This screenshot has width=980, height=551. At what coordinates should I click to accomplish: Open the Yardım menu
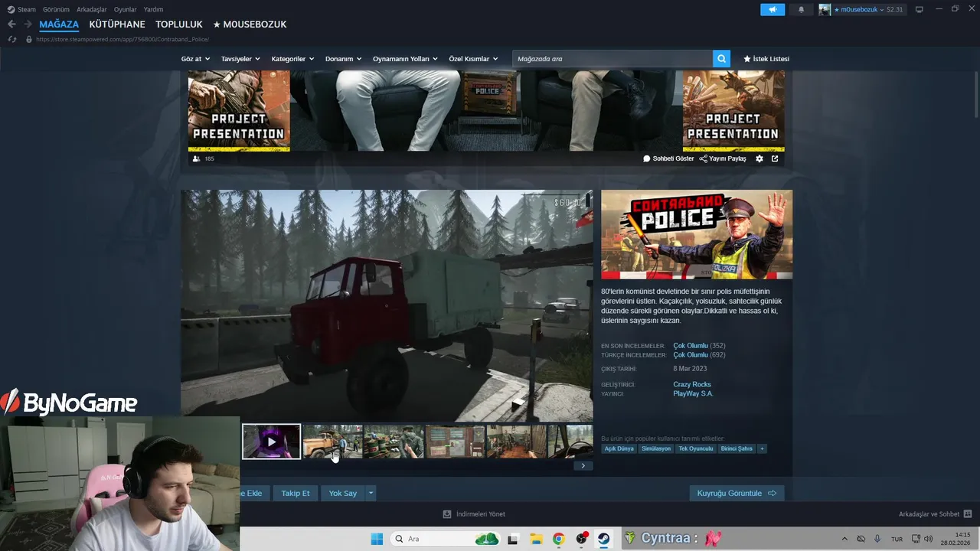153,9
